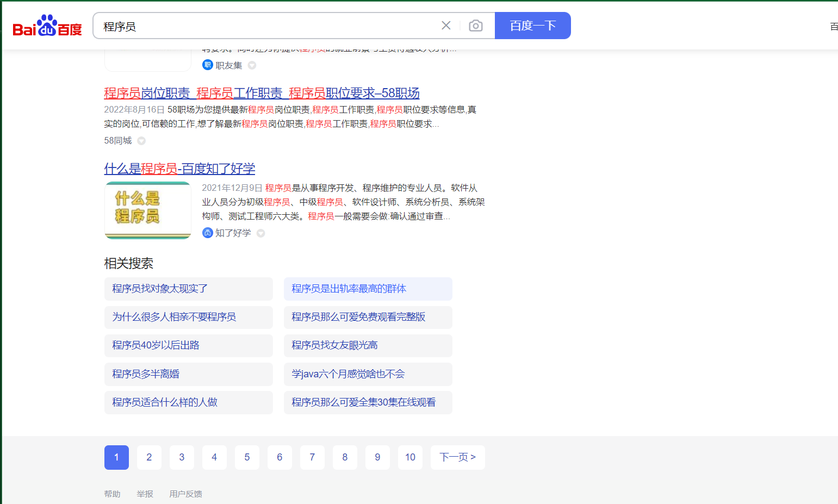838x504 pixels.
Task: Expand the dropdown arrow next to 58同城
Action: [141, 141]
